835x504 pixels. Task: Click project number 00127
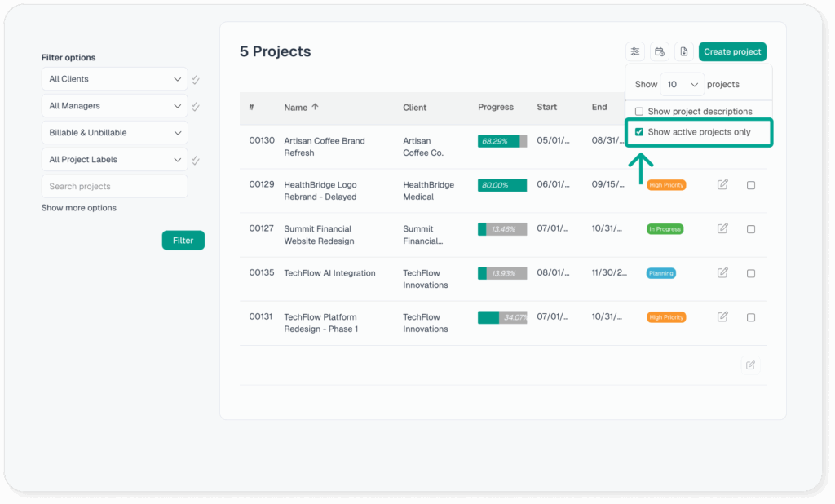pos(262,228)
